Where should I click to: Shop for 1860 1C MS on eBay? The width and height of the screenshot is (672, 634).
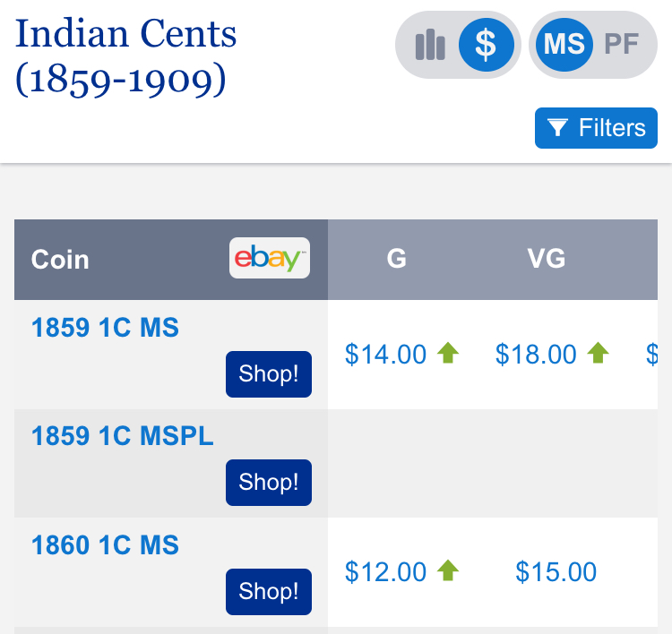tap(269, 592)
